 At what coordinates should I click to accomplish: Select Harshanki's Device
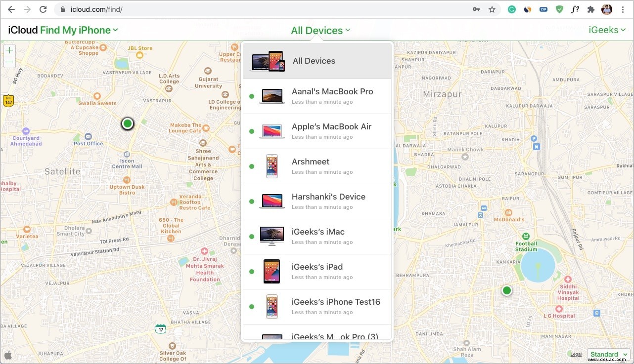coord(317,202)
